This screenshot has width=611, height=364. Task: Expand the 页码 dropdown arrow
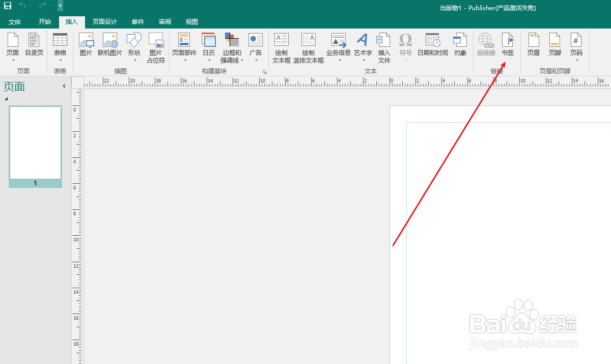click(576, 60)
